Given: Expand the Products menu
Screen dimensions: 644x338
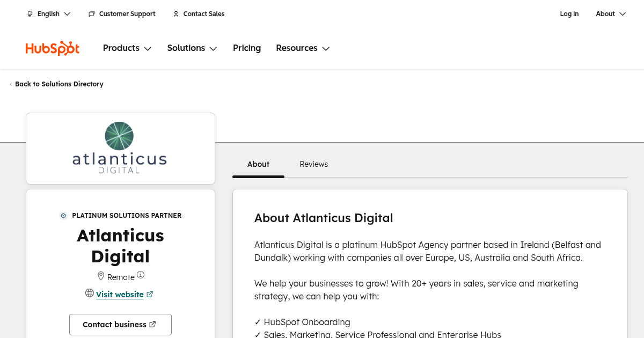Looking at the screenshot, I should (x=127, y=48).
